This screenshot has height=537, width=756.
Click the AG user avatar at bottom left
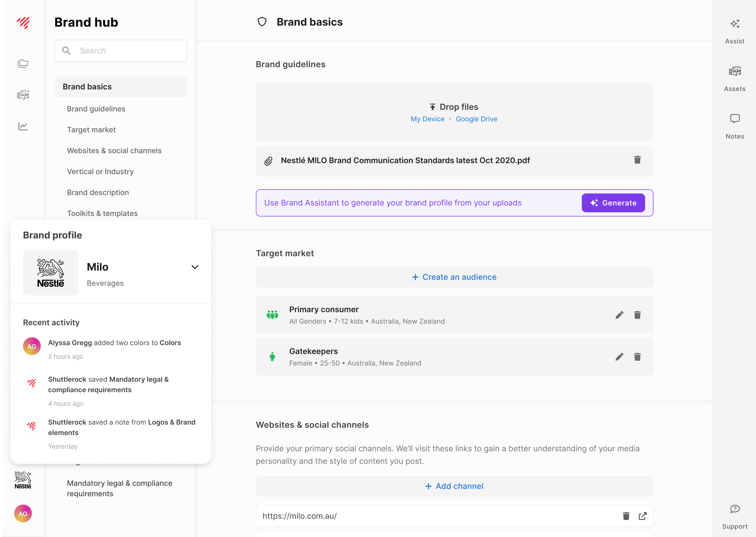coord(23,513)
